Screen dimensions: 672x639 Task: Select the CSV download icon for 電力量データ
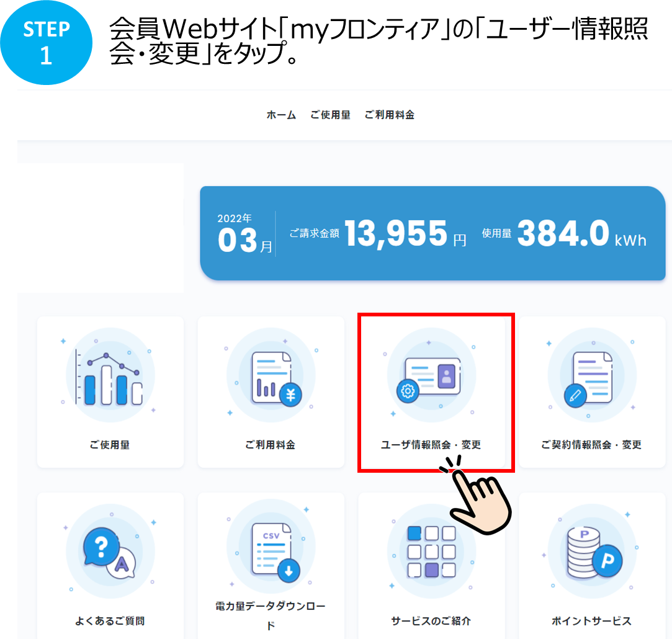click(271, 546)
